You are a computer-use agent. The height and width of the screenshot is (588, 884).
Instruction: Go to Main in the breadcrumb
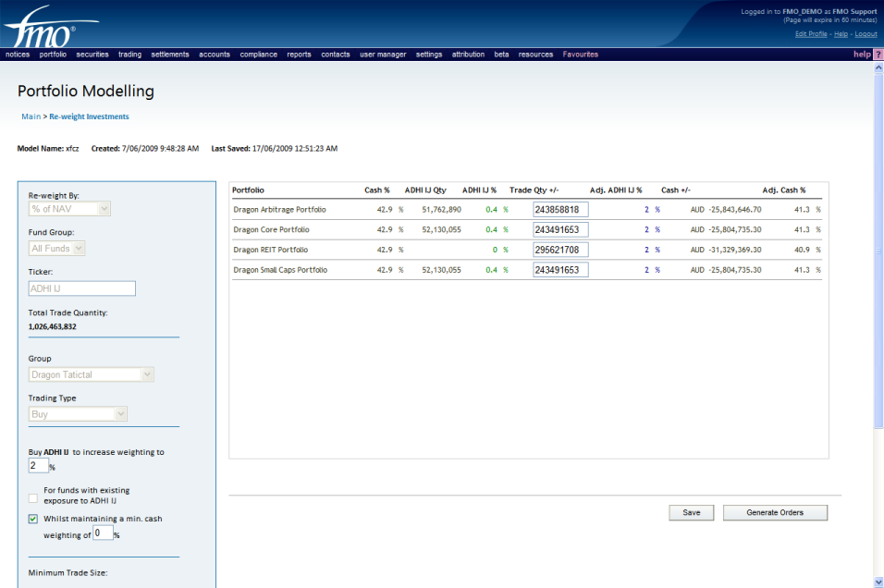tap(31, 116)
